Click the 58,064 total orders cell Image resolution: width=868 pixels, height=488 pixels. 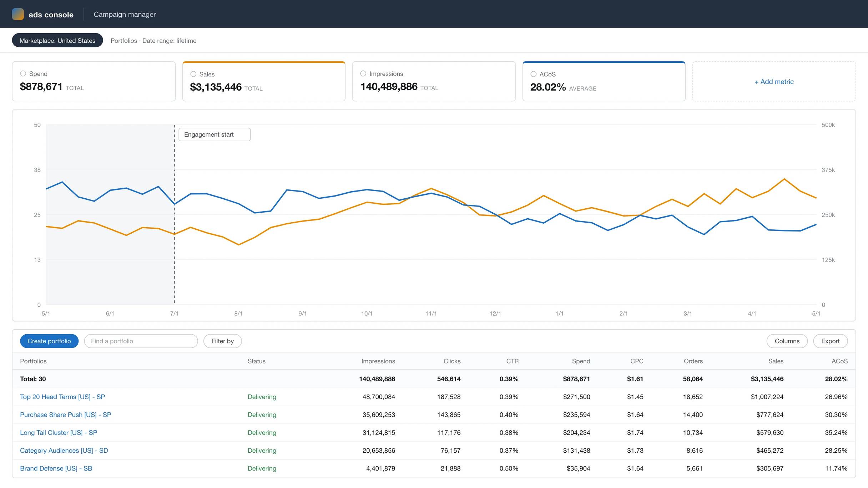click(x=693, y=379)
